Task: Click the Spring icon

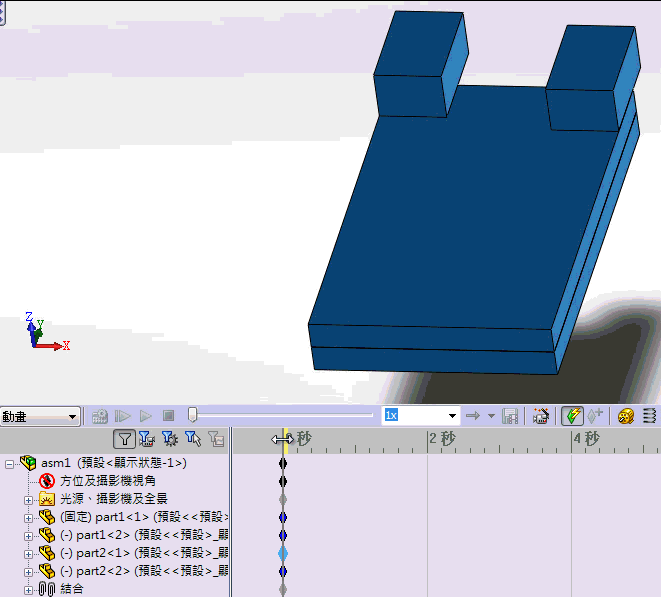Action: pyautogui.click(x=650, y=416)
